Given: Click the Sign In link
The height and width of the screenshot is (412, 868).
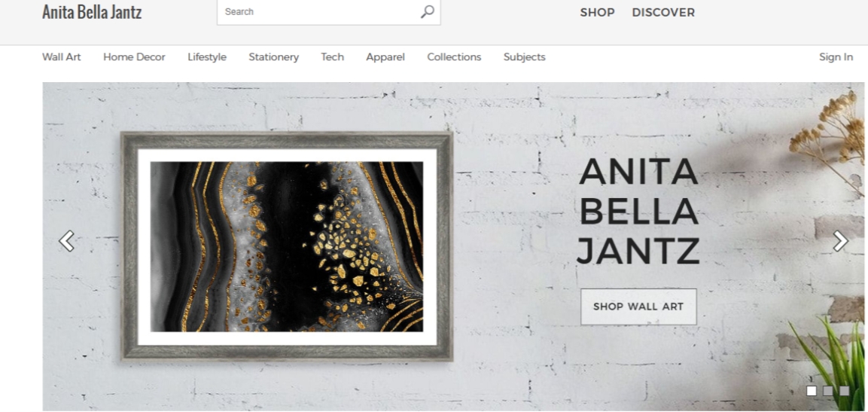Looking at the screenshot, I should (x=836, y=57).
